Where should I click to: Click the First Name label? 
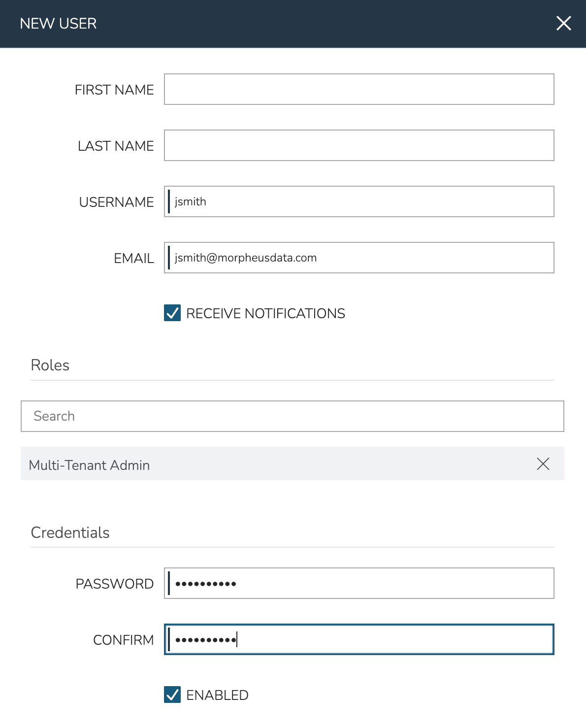(114, 90)
